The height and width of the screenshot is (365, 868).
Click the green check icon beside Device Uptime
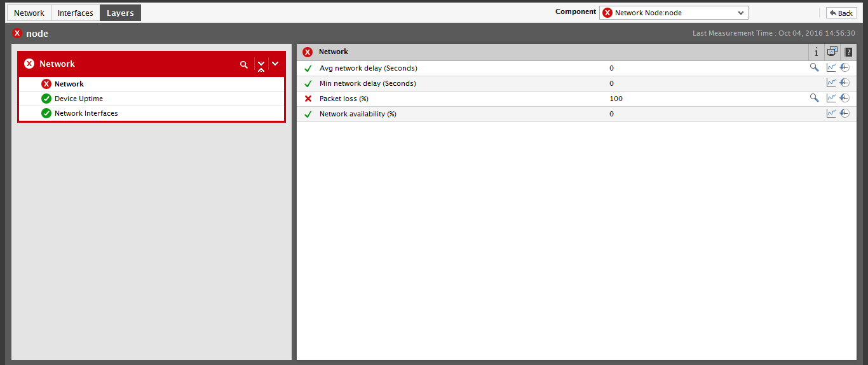click(x=46, y=99)
